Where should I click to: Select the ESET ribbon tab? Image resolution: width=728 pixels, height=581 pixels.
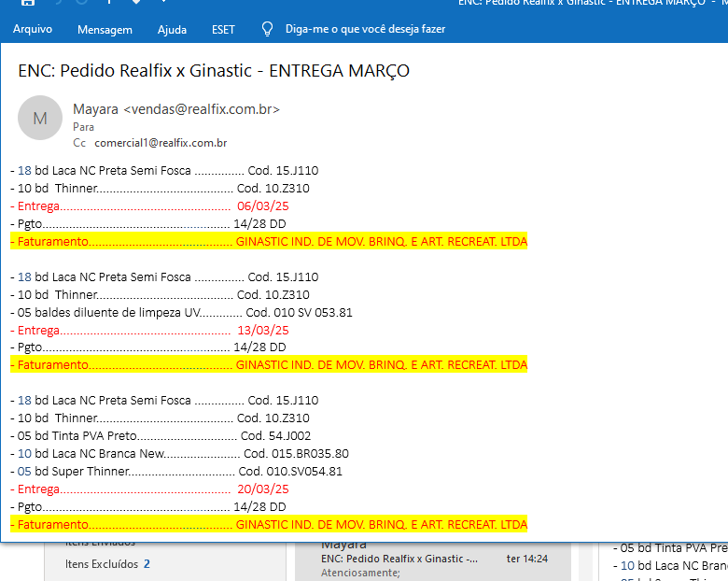(224, 29)
